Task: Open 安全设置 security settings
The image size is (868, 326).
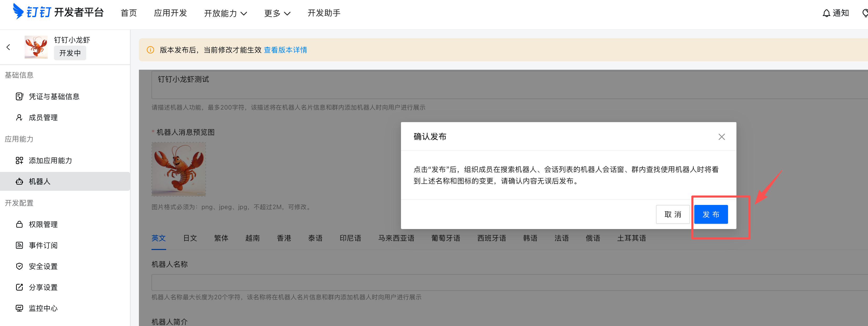Action: [43, 266]
